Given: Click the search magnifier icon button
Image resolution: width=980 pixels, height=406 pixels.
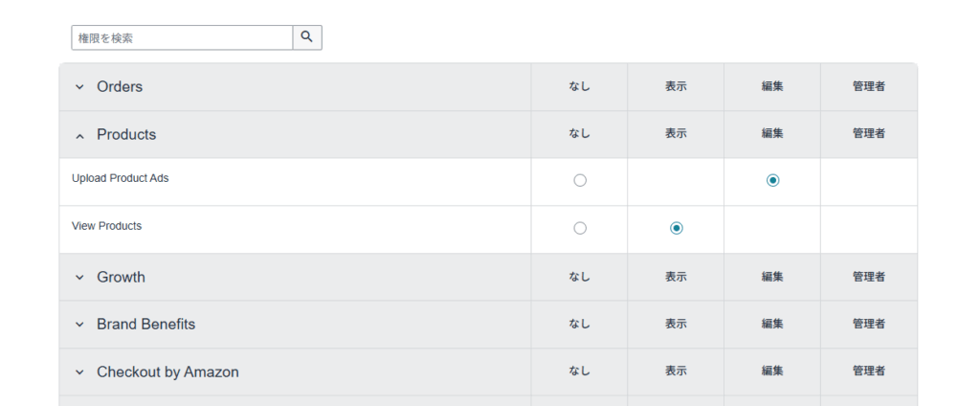Looking at the screenshot, I should (x=307, y=37).
